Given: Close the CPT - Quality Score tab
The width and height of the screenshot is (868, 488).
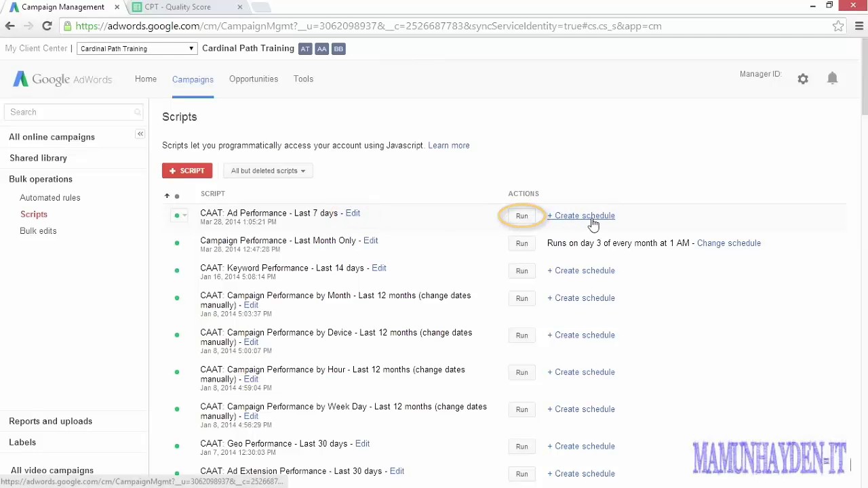Looking at the screenshot, I should 240,7.
